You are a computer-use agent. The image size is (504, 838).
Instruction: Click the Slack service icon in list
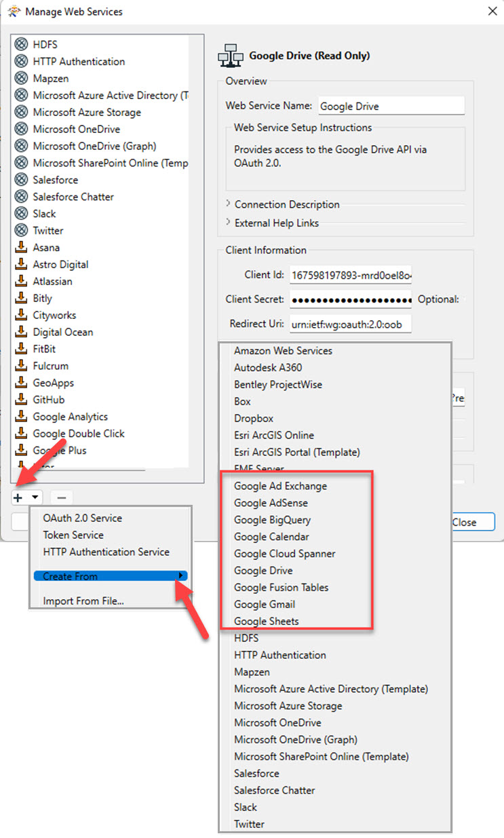click(x=21, y=214)
